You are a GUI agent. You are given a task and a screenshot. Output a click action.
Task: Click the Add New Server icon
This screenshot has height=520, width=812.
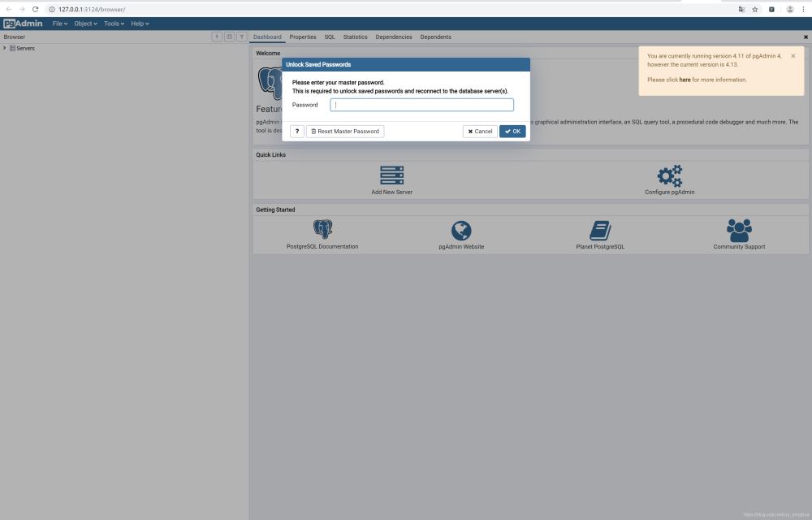coord(392,175)
